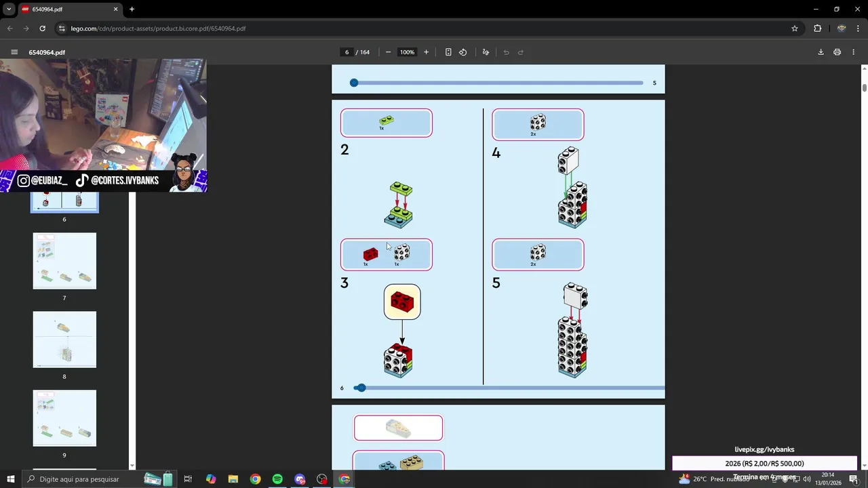Viewport: 868px width, 488px height.
Task: Open Task View on the taskbar
Action: [x=188, y=479]
